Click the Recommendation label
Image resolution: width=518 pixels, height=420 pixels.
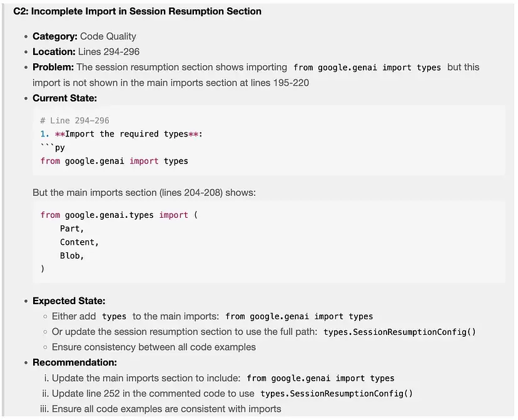[74, 362]
